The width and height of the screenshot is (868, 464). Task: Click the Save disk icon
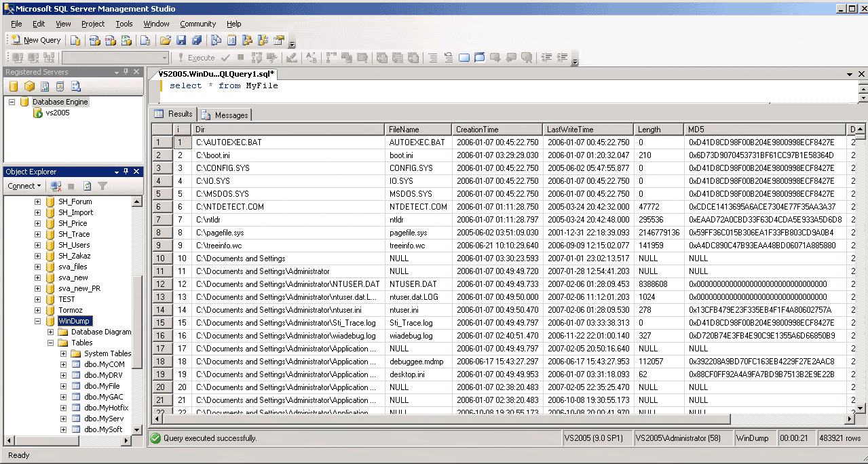181,40
